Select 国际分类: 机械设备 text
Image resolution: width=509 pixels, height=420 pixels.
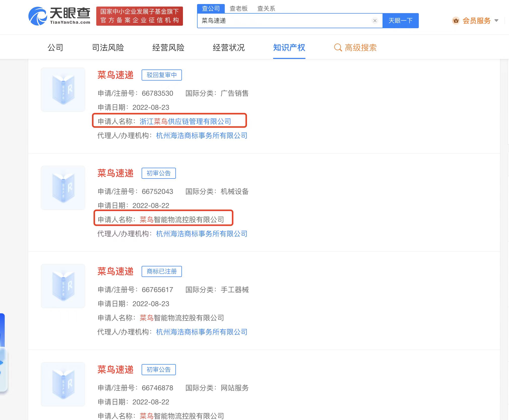(x=217, y=192)
